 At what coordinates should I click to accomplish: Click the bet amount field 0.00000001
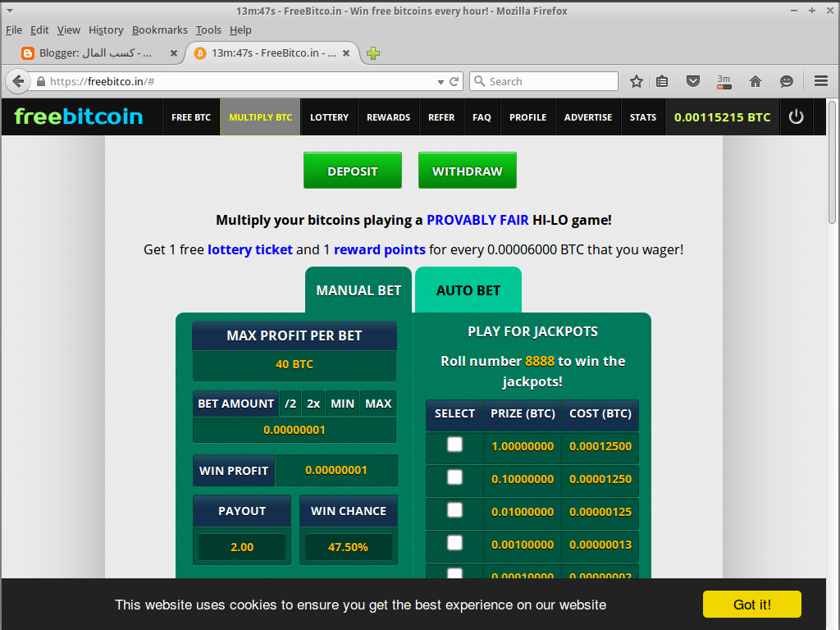click(x=294, y=430)
